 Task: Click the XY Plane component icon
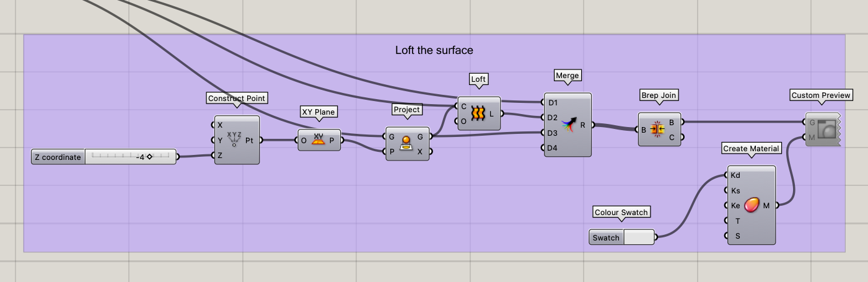318,140
